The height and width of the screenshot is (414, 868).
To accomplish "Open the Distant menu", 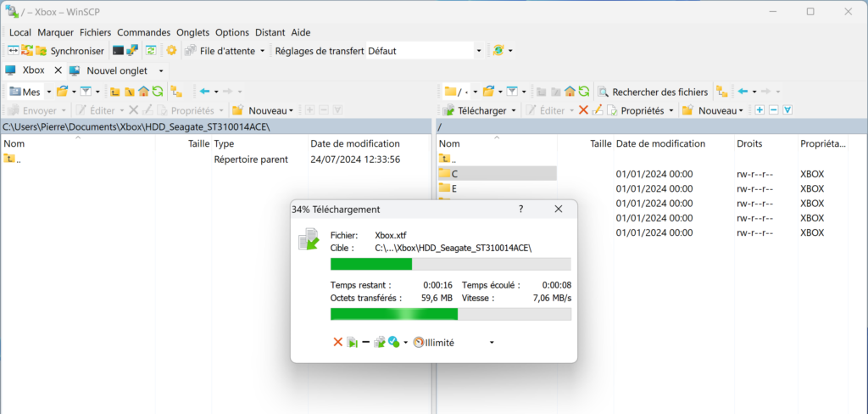I will click(270, 33).
